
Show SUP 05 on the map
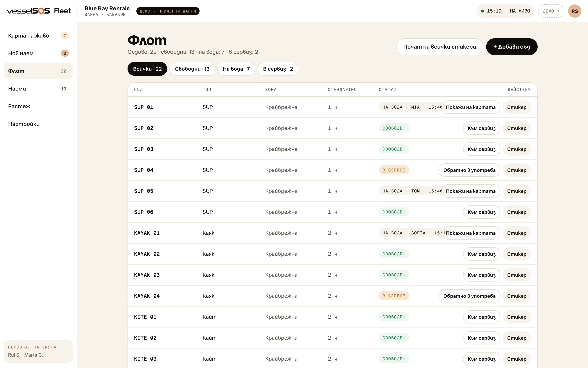click(471, 191)
